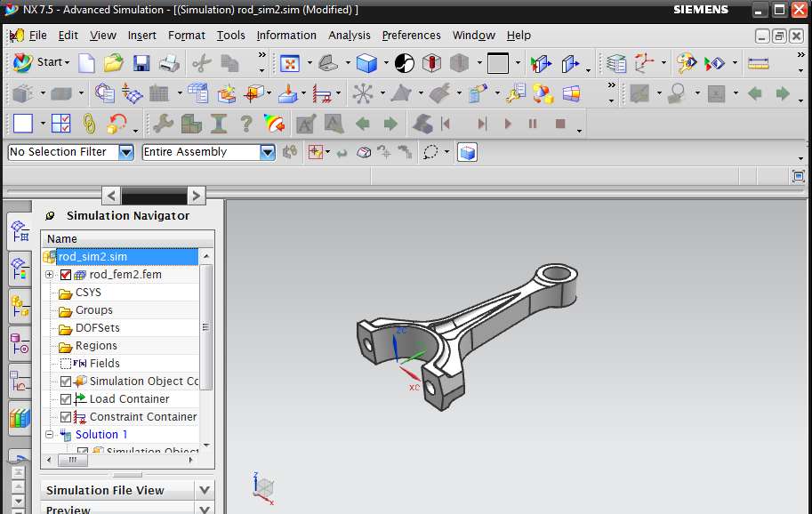Open the Edit menu

click(x=68, y=36)
